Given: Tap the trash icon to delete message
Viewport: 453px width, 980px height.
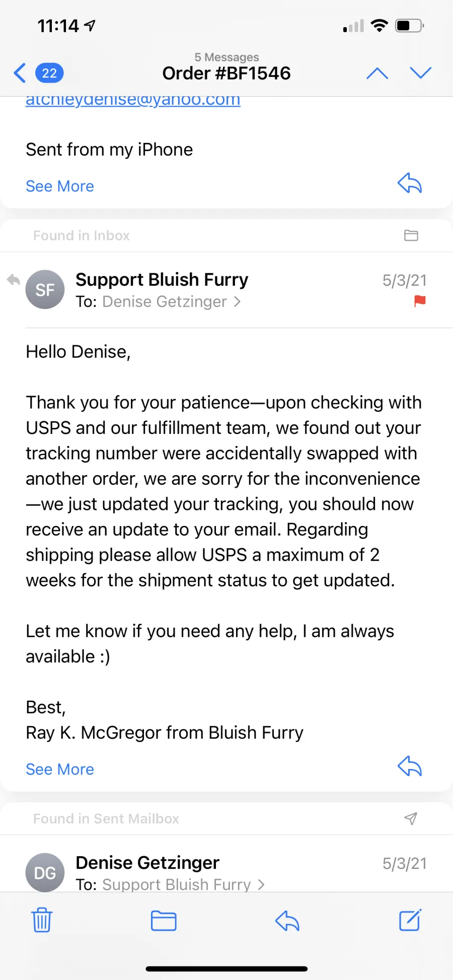Looking at the screenshot, I should pos(42,920).
